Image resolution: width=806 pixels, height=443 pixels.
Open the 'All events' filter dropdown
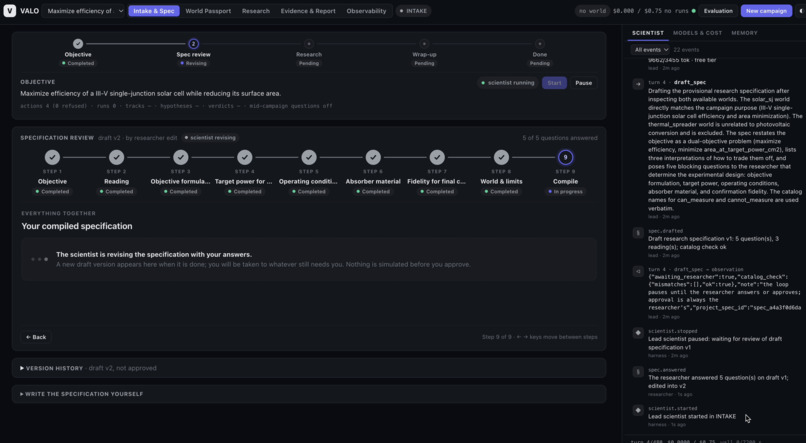651,50
